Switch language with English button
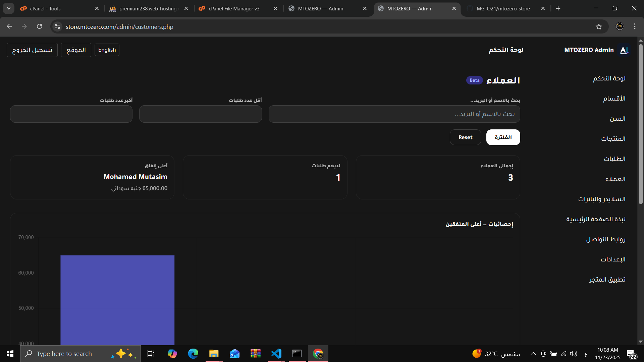The width and height of the screenshot is (644, 362). pos(107,50)
